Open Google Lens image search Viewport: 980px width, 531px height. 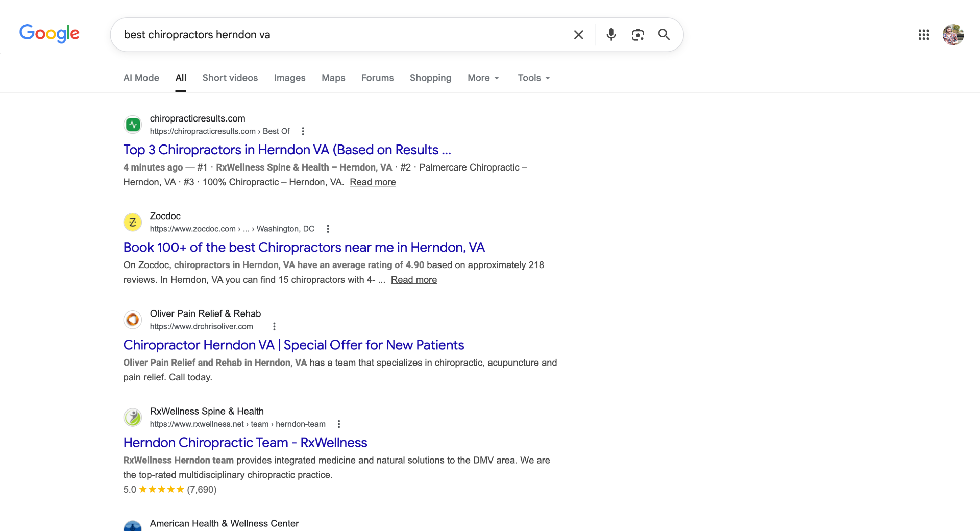(x=638, y=35)
